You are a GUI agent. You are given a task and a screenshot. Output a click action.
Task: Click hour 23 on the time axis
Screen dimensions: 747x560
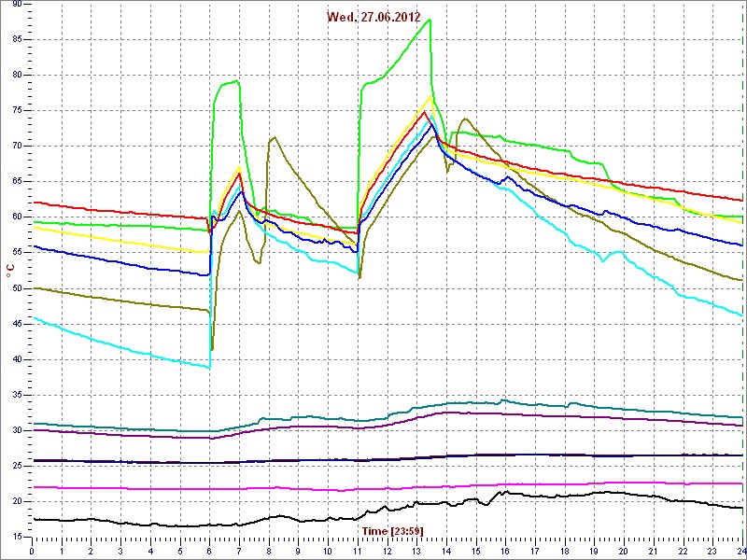[x=713, y=550]
